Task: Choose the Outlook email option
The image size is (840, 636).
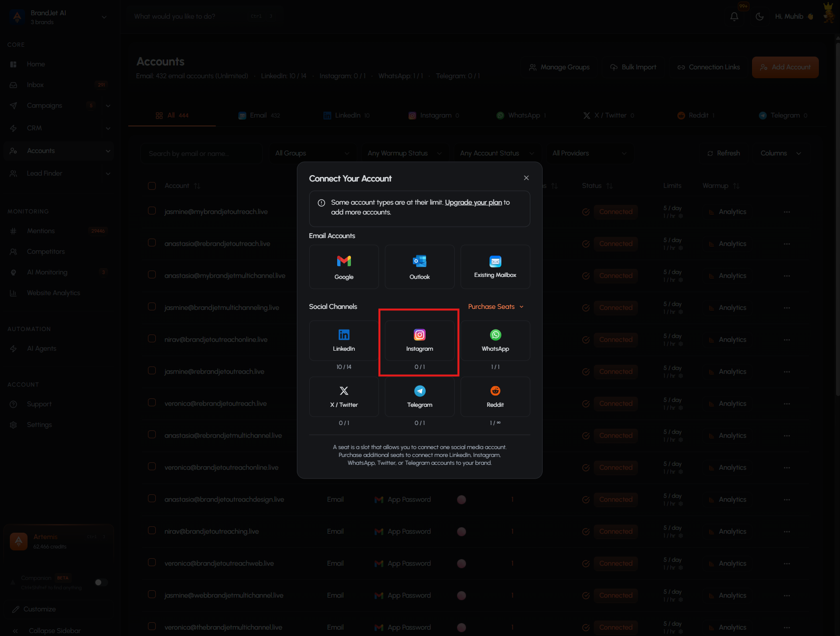Action: pyautogui.click(x=419, y=267)
